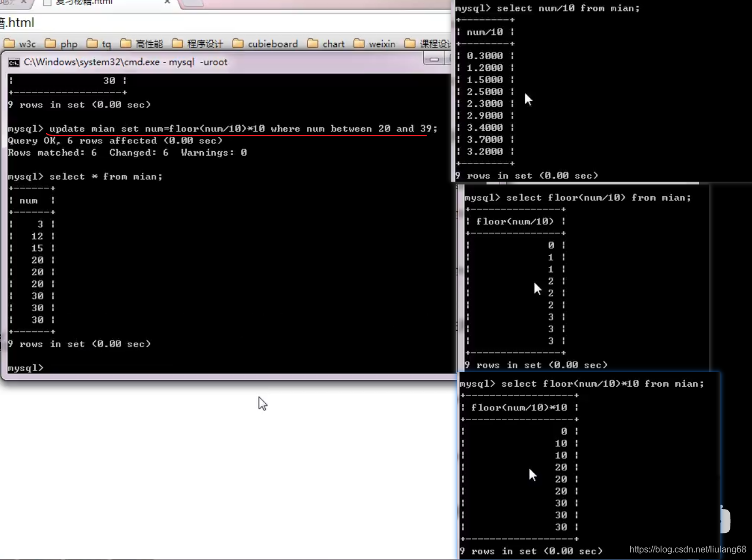The height and width of the screenshot is (560, 752).
Task: Close the browser tab ending in .html
Action: tap(167, 2)
